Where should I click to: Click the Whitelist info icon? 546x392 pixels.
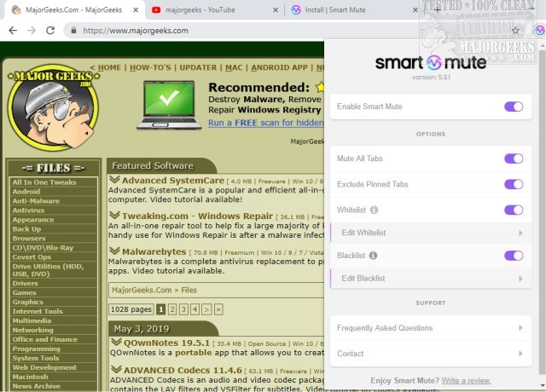(374, 210)
